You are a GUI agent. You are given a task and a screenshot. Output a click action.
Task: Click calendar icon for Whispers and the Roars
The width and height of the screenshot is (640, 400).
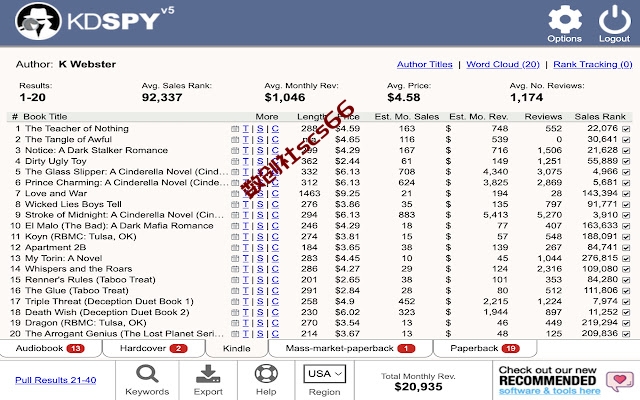coord(235,269)
